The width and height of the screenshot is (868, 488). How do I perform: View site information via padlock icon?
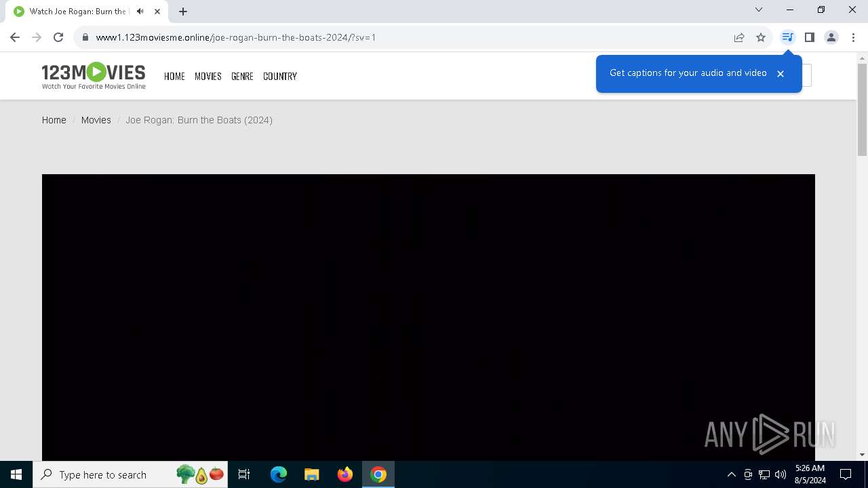click(x=85, y=37)
